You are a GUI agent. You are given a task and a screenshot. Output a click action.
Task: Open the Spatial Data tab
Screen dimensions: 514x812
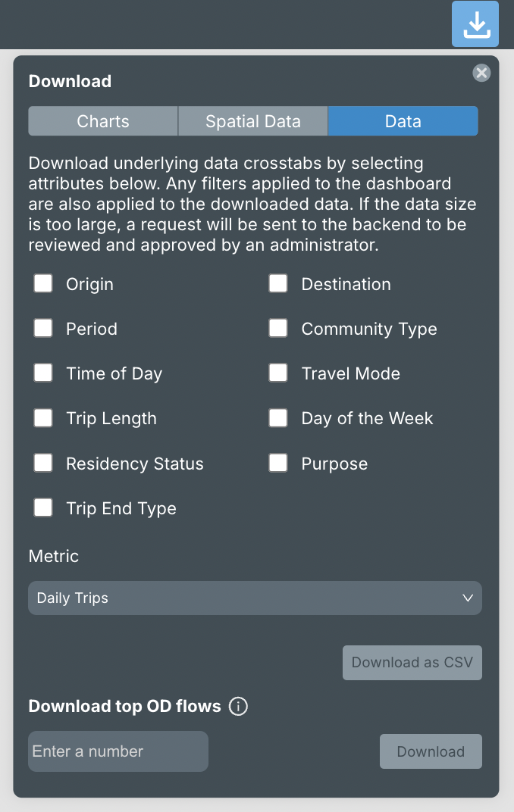(x=253, y=121)
